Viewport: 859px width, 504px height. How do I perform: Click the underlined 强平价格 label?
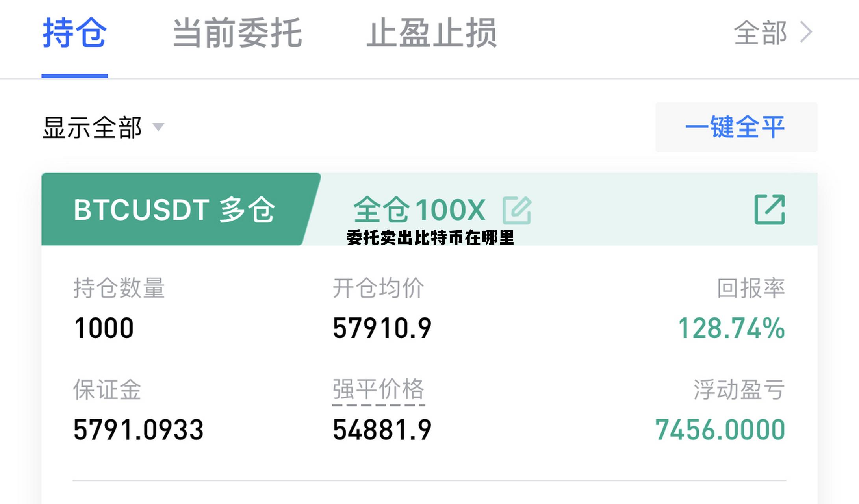tap(379, 390)
